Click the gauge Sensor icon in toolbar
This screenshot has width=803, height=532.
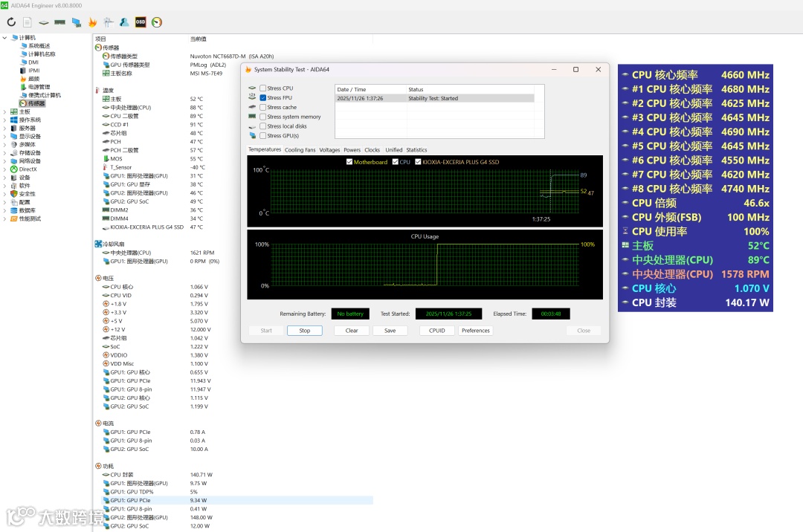(x=157, y=22)
